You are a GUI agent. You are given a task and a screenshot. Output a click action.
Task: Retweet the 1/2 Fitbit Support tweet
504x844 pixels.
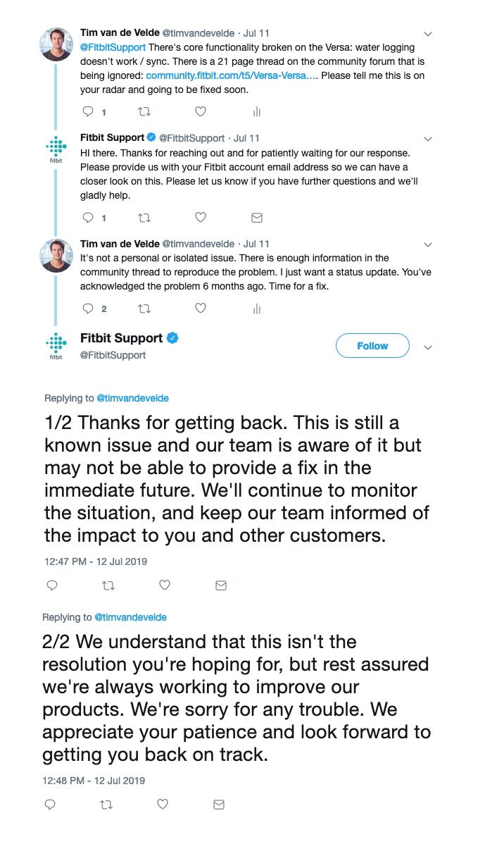[108, 585]
